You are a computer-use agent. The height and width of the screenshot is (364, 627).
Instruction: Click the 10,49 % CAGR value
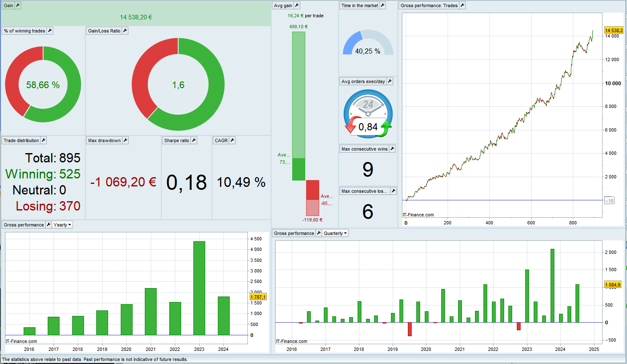click(x=241, y=182)
